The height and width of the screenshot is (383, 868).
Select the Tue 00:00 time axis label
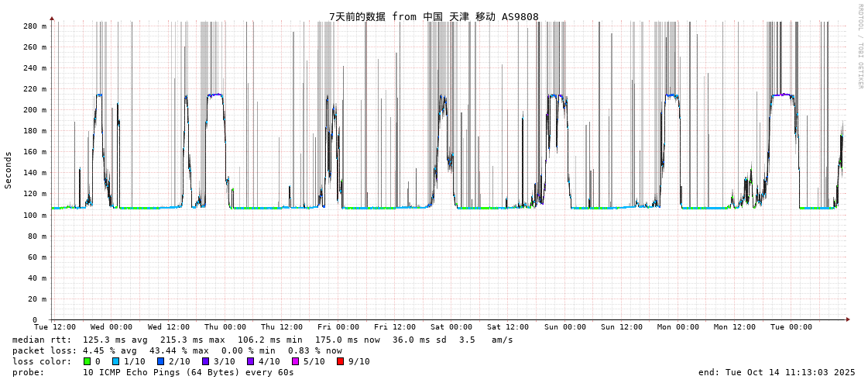point(791,327)
